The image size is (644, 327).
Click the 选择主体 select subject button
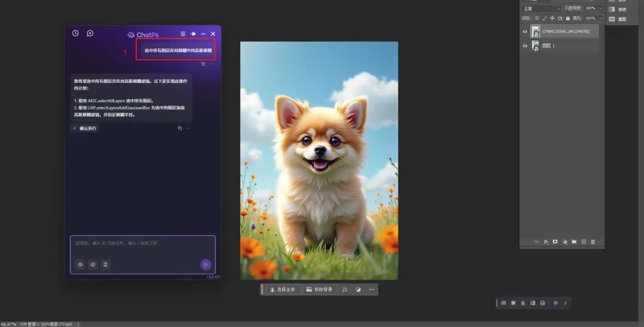pos(282,289)
